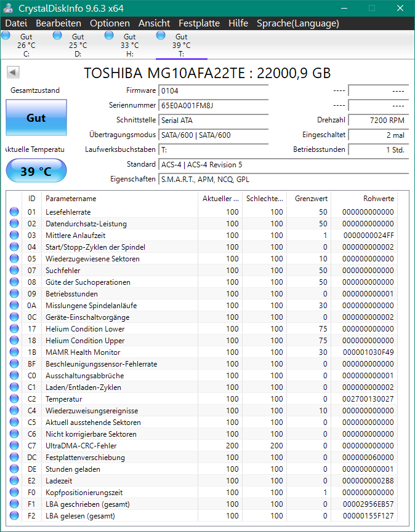Click the Betriebsstunden value 1 Std.
The image size is (415, 532).
tap(378, 149)
